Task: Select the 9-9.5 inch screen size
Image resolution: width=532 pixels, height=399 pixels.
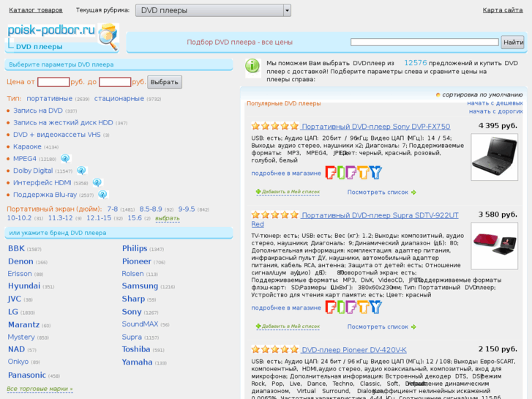Action: [187, 209]
